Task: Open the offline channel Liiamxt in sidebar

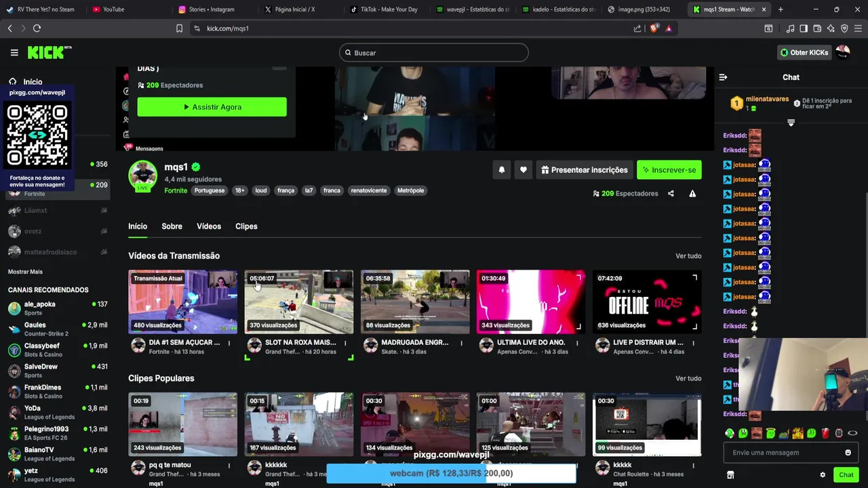Action: pyautogui.click(x=58, y=211)
